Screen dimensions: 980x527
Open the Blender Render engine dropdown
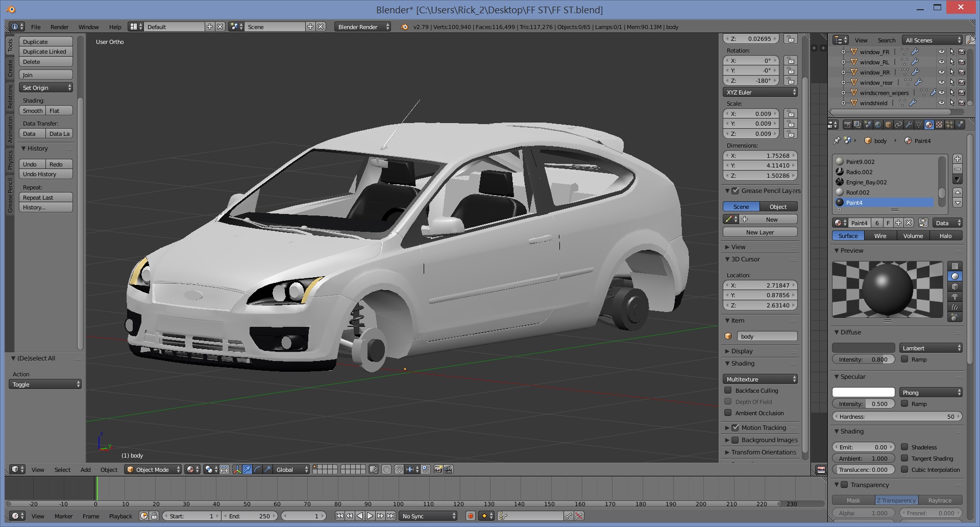coord(363,27)
